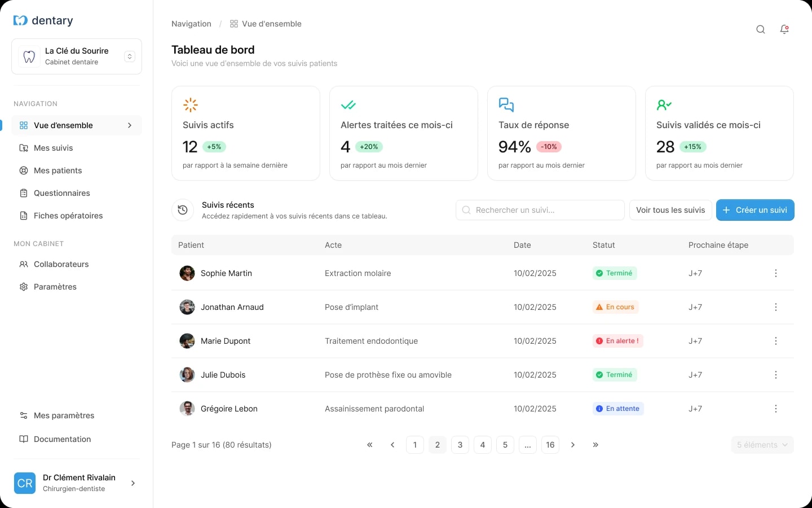Click the Taux de réponse chat icon

(506, 105)
